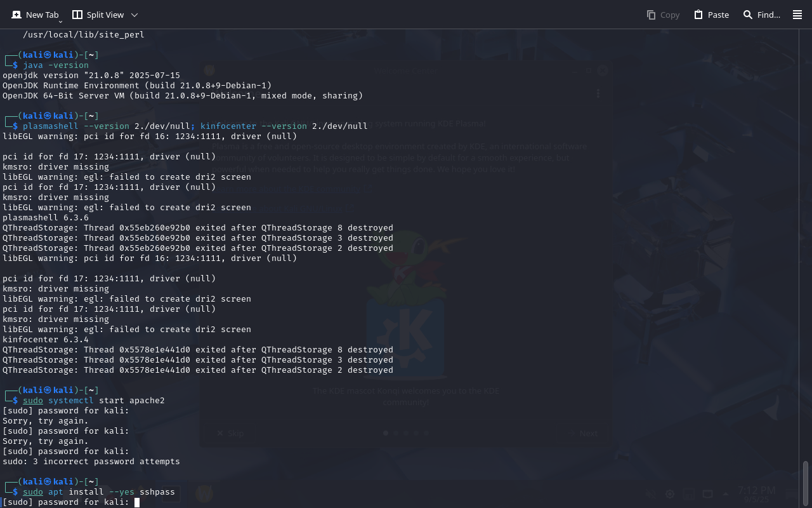Click the '/usr/local/lib/site_perl' path line
The height and width of the screenshot is (508, 812).
(x=84, y=35)
